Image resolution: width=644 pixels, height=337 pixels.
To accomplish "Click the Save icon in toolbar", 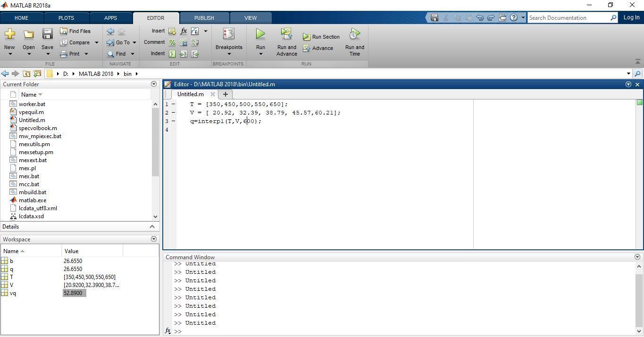I will pos(47,34).
